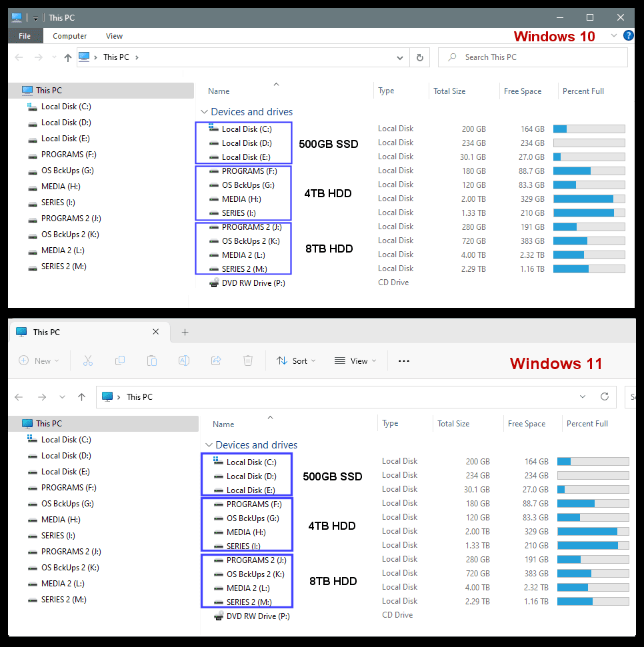Go up one level in Windows 10 explorer
The image size is (644, 647).
(68, 57)
